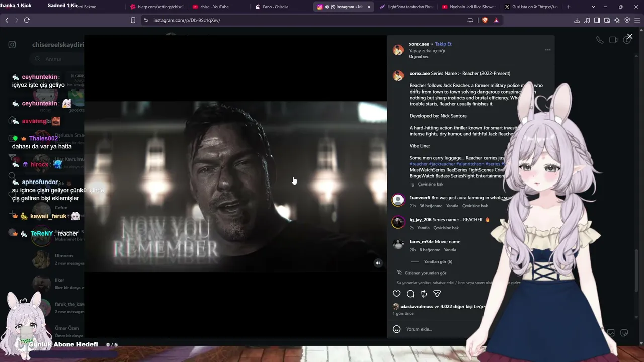The image size is (644, 362).
Task: Switch to Nyobain Jadi Rice Shower tab
Action: 469,7
